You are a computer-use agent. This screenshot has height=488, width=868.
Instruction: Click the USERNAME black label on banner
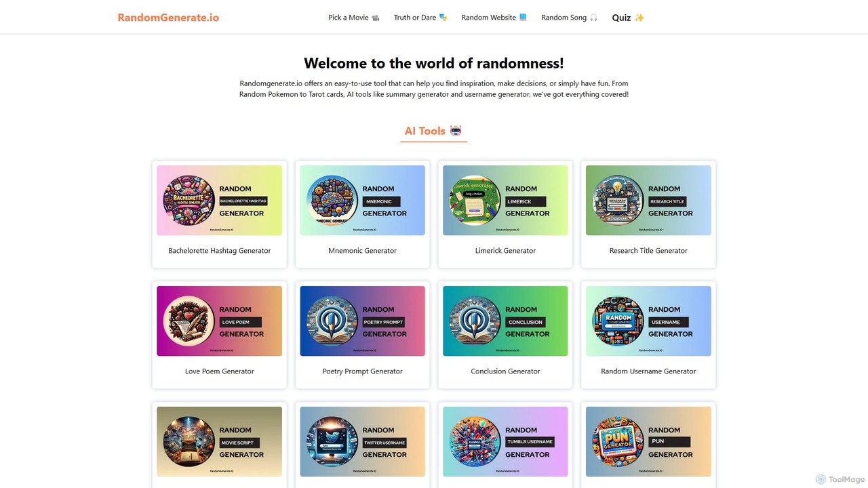[x=669, y=322]
